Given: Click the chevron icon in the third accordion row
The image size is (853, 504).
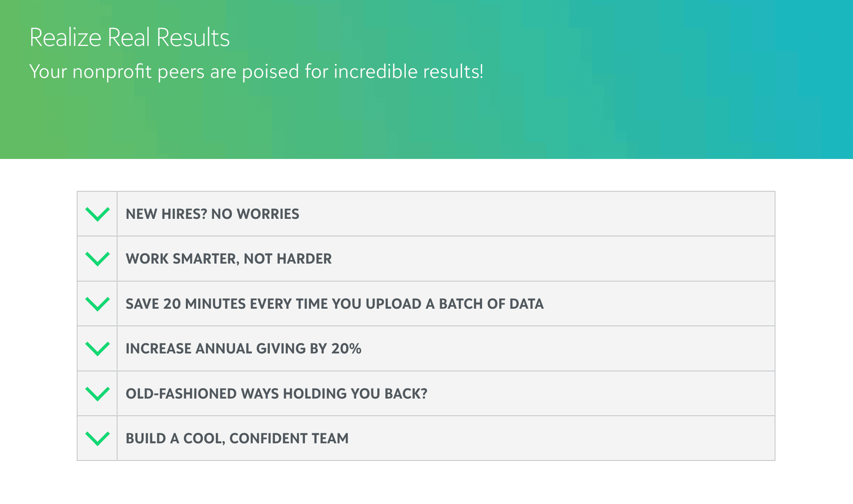Looking at the screenshot, I should pos(97,304).
